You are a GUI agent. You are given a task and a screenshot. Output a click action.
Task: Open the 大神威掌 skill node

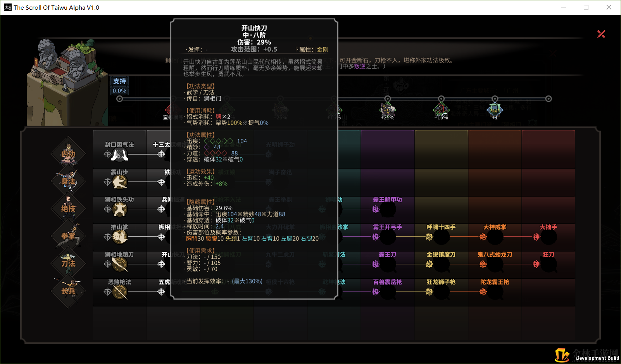495,237
